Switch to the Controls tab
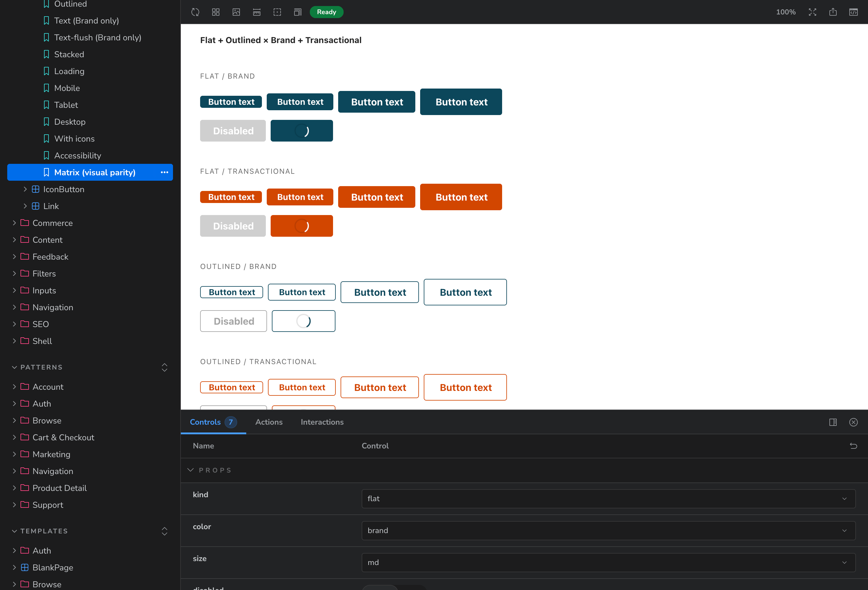This screenshot has height=590, width=868. point(213,422)
